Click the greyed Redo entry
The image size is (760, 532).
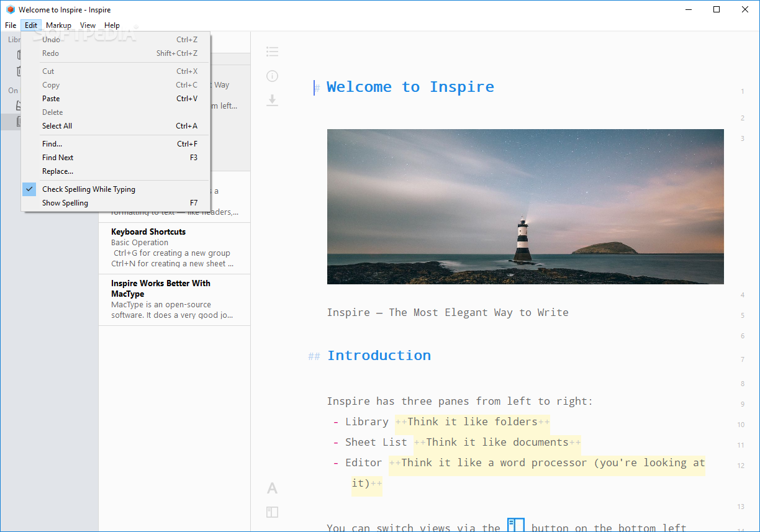coord(116,53)
